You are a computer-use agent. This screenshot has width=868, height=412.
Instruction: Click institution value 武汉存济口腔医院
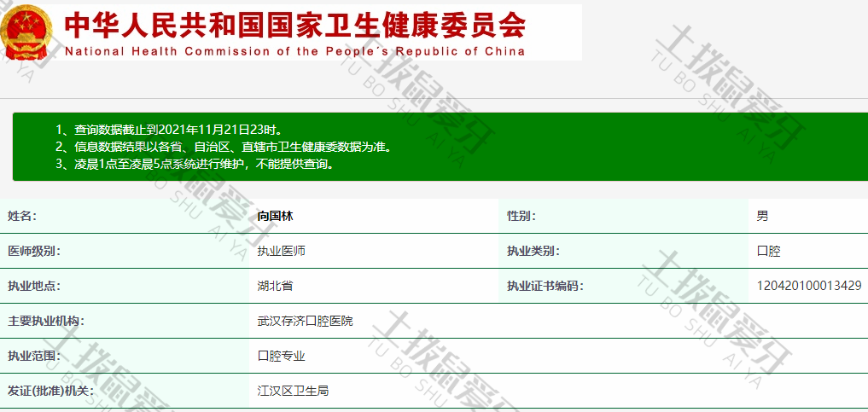coord(305,321)
